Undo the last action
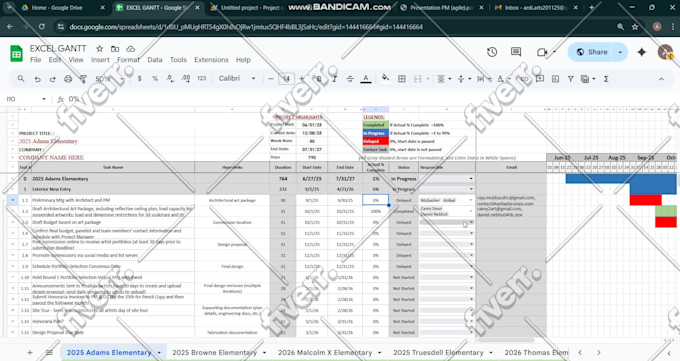Screen dimensions: 680x361 (37, 79)
